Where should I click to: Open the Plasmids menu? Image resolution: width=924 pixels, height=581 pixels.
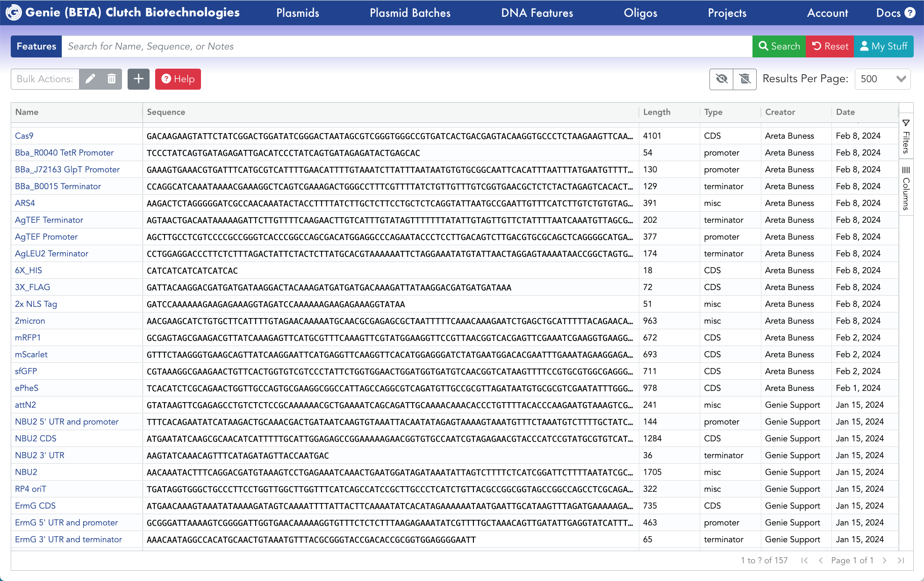298,13
